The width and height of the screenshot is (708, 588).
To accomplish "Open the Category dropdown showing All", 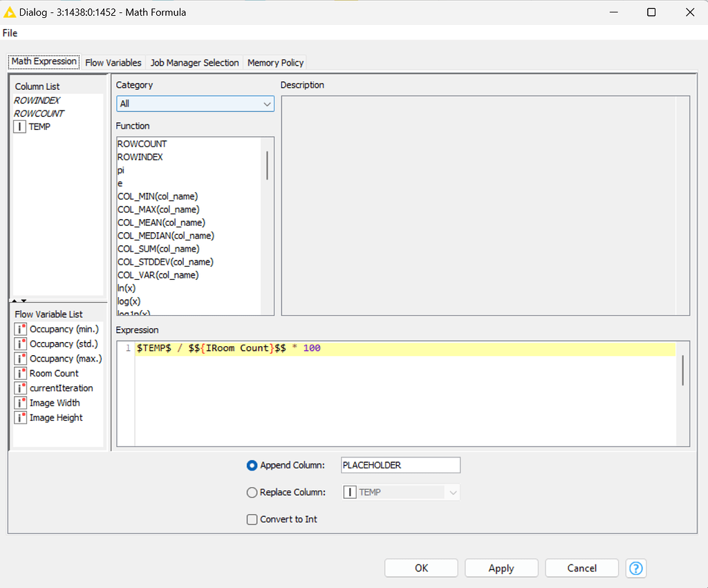I will pyautogui.click(x=195, y=104).
